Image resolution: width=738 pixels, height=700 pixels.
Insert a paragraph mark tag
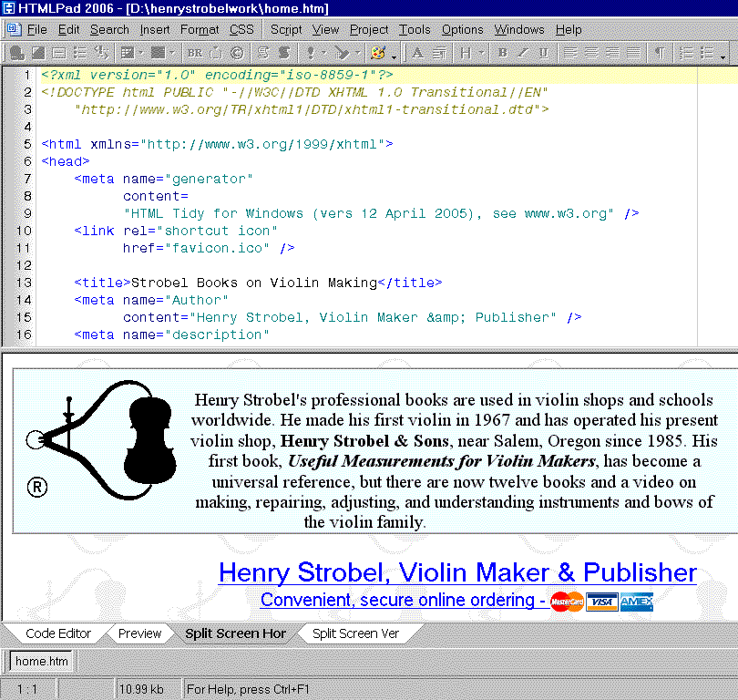click(660, 53)
